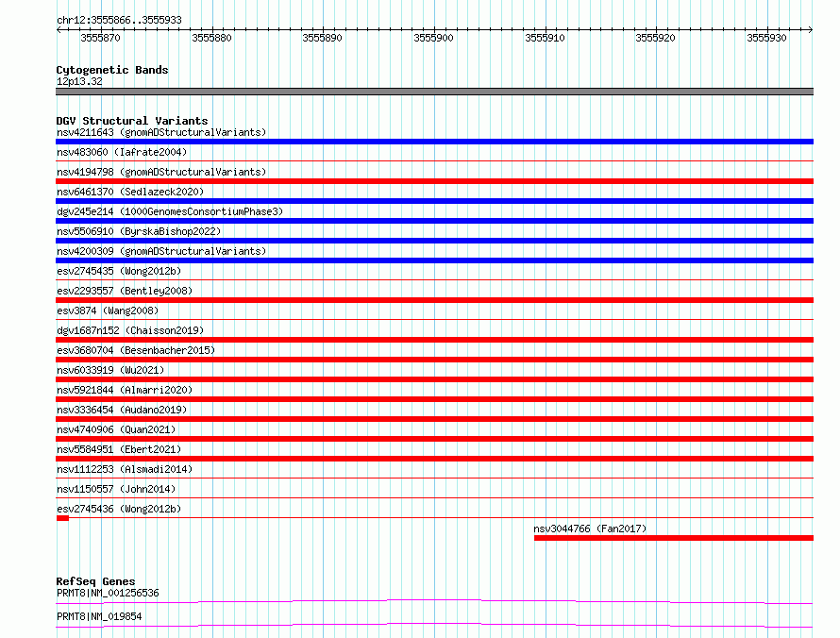840x638 pixels.
Task: Open variant nsv5921844 (Almarri2020)
Action: coord(125,390)
